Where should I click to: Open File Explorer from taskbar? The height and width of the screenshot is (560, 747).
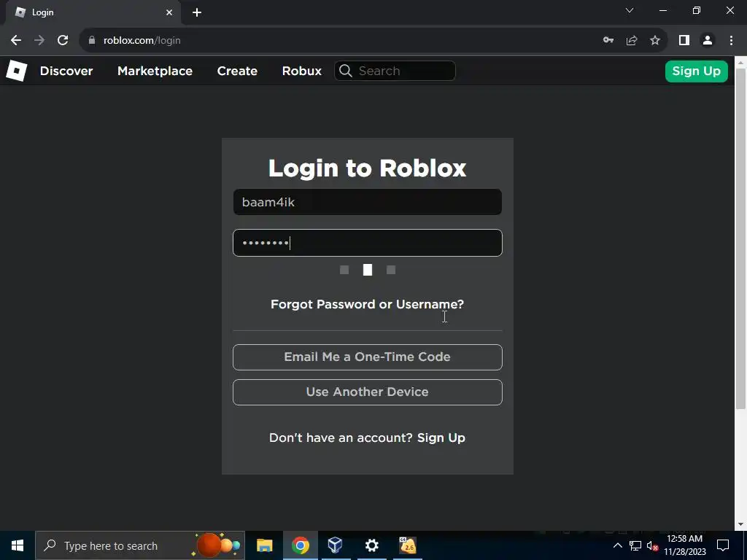[x=264, y=545]
